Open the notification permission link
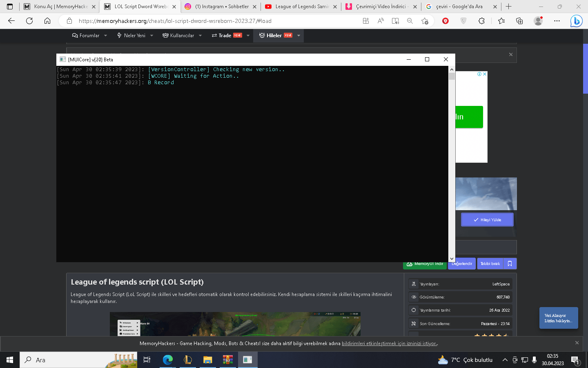The image size is (588, 368). [x=390, y=343]
